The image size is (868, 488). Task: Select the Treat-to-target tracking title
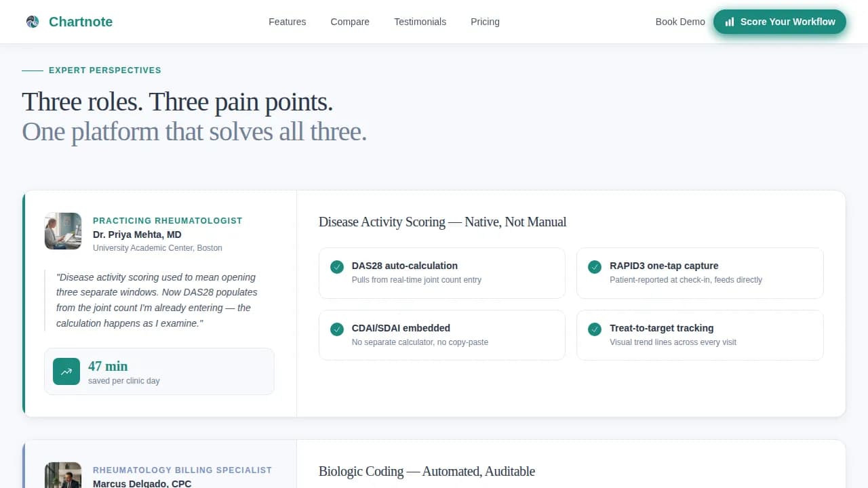(x=662, y=328)
